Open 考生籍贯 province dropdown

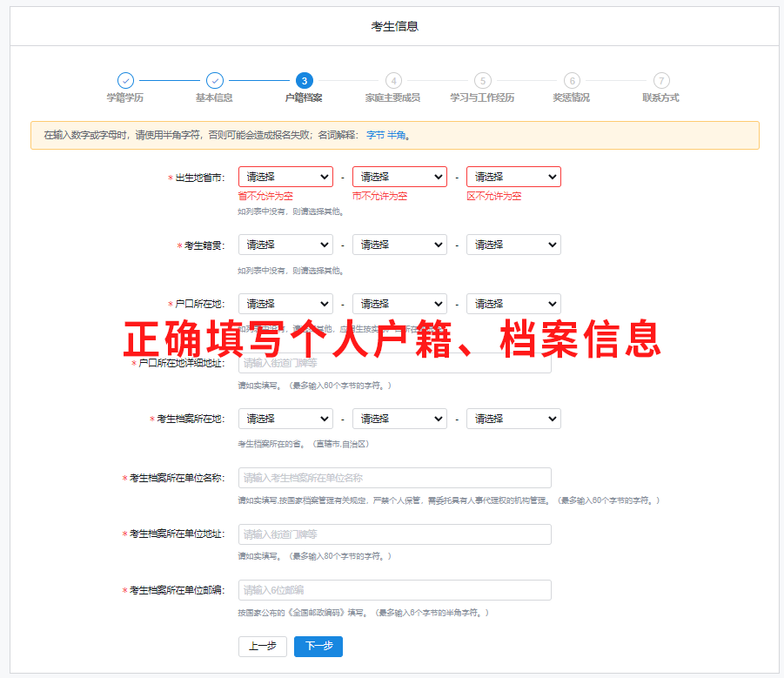[x=285, y=245]
